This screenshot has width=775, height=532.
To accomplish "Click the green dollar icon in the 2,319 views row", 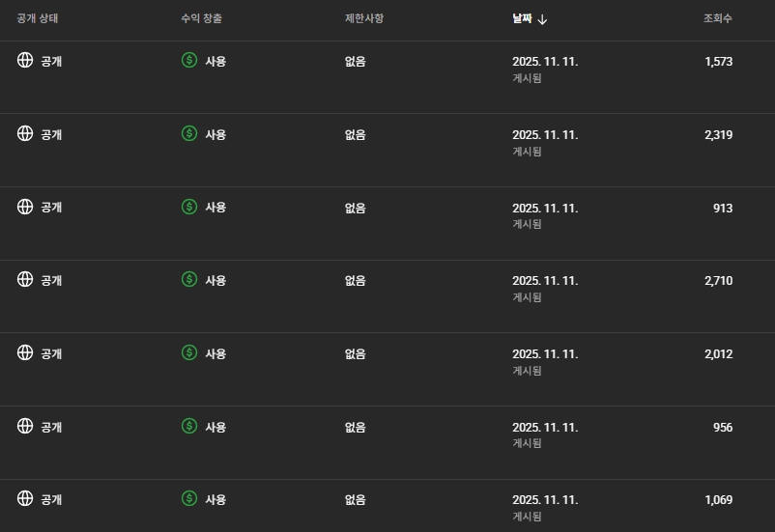I will [x=189, y=134].
